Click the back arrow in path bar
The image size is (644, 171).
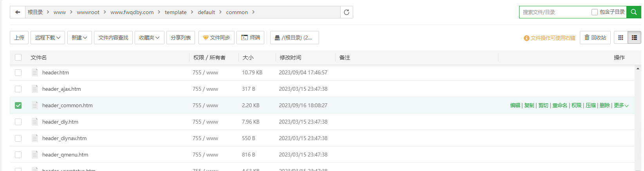click(18, 12)
